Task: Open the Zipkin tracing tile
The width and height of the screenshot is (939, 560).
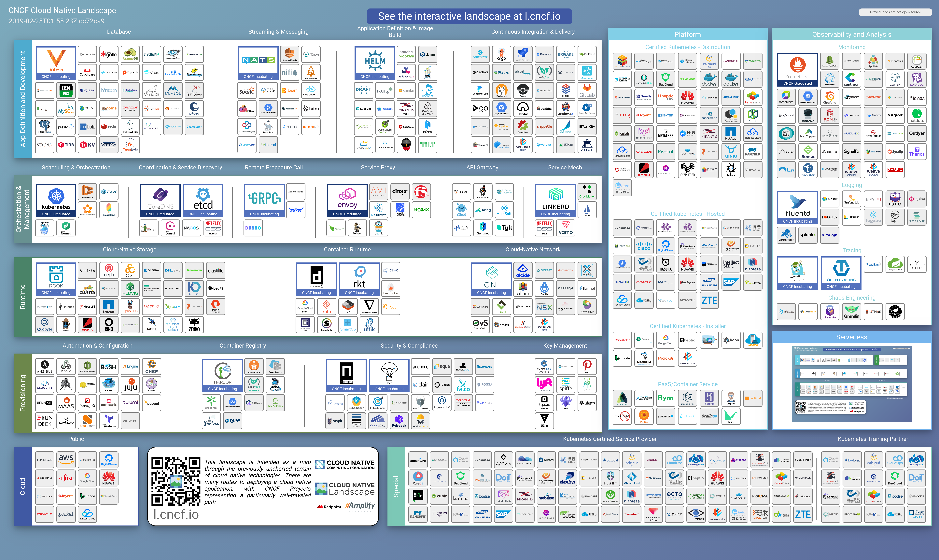Action: pos(917,264)
